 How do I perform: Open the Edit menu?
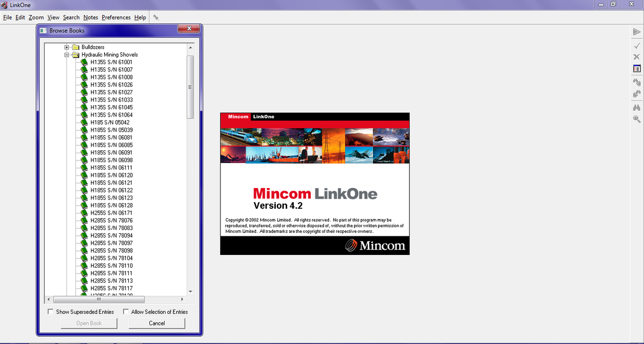pos(20,17)
